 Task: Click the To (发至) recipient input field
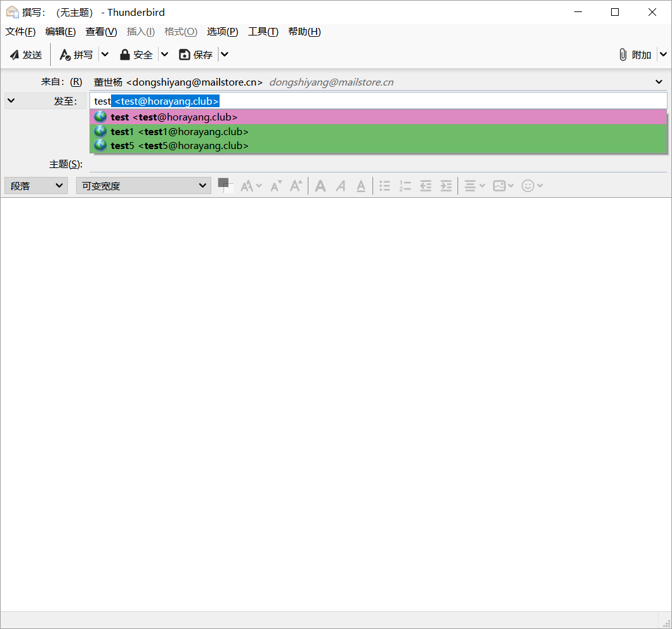[x=378, y=101]
